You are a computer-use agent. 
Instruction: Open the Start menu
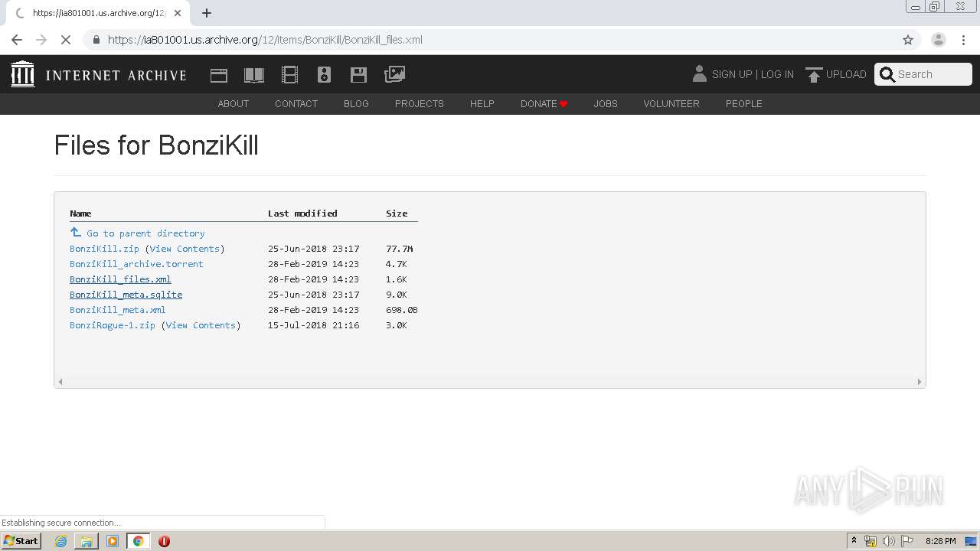[x=21, y=541]
